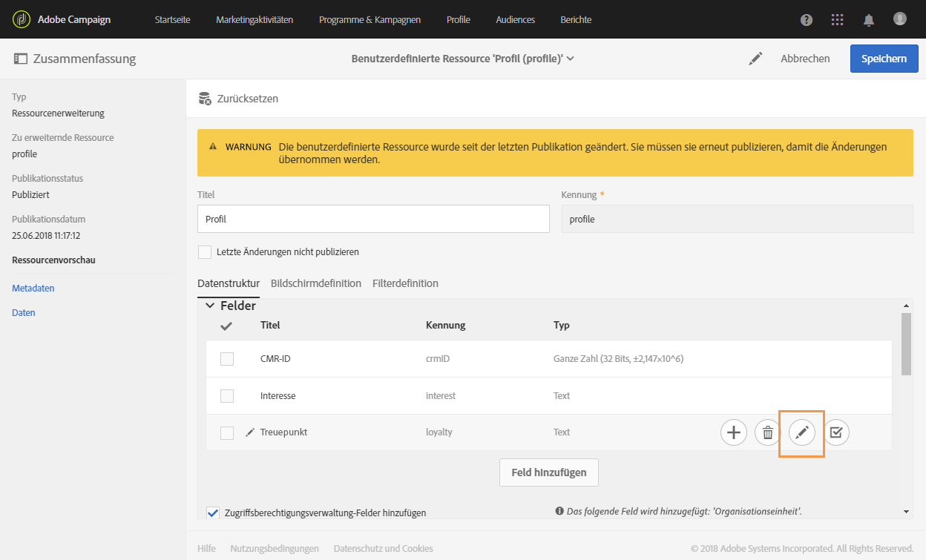Switch to the Bildschirmdefinition tab

(316, 283)
